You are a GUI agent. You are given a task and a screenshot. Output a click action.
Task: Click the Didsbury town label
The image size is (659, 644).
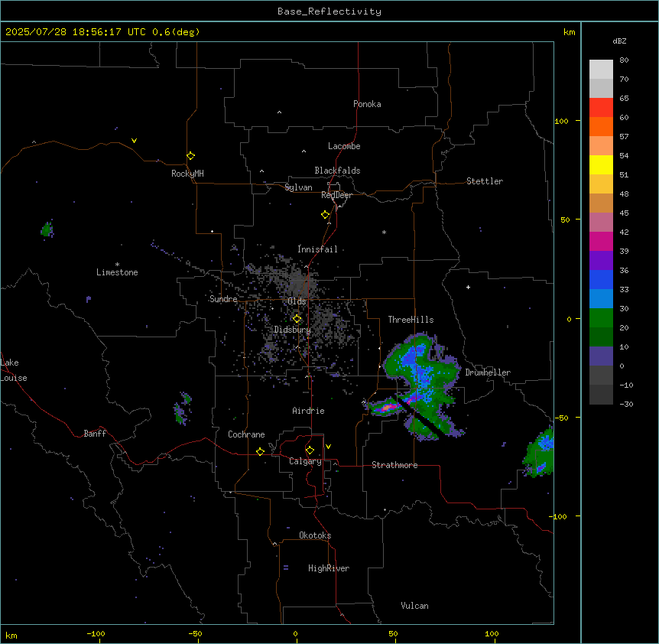(292, 330)
